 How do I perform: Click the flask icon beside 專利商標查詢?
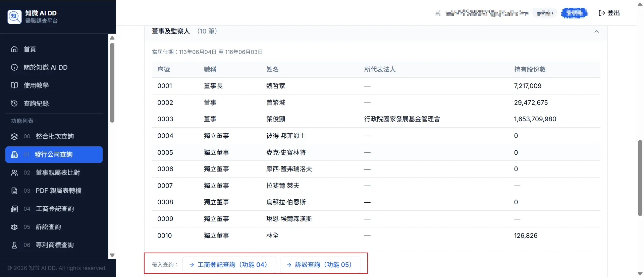tap(14, 245)
